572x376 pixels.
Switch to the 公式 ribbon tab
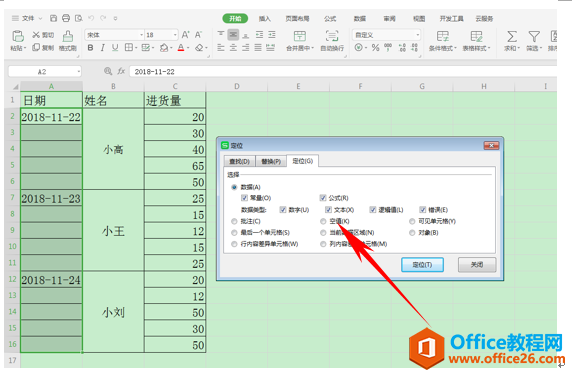point(330,19)
